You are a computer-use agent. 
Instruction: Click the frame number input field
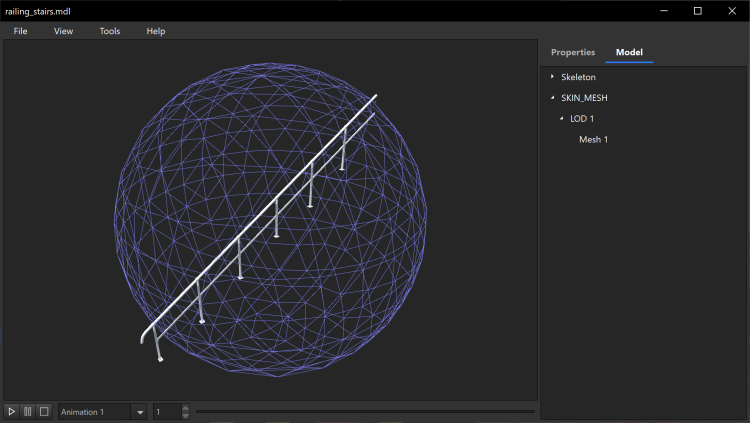tap(166, 412)
